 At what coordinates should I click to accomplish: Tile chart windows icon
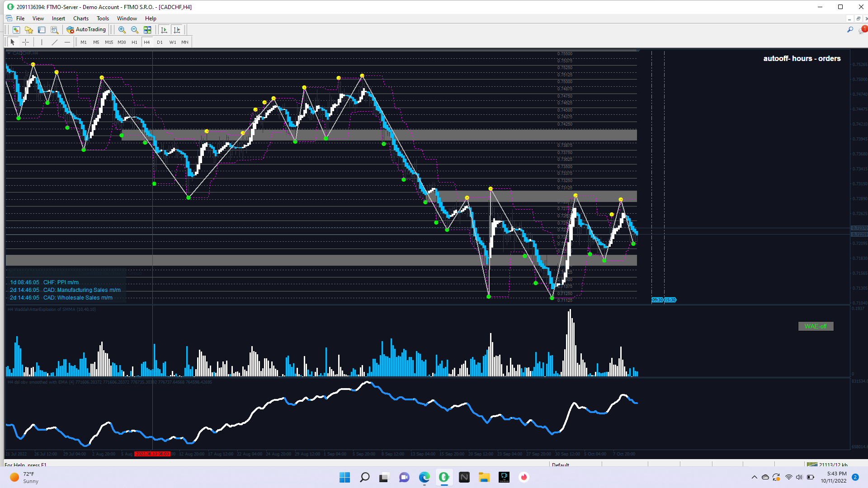147,30
